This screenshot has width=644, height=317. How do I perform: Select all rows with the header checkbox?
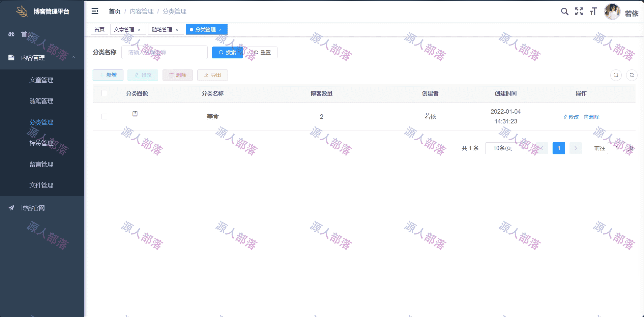click(105, 93)
